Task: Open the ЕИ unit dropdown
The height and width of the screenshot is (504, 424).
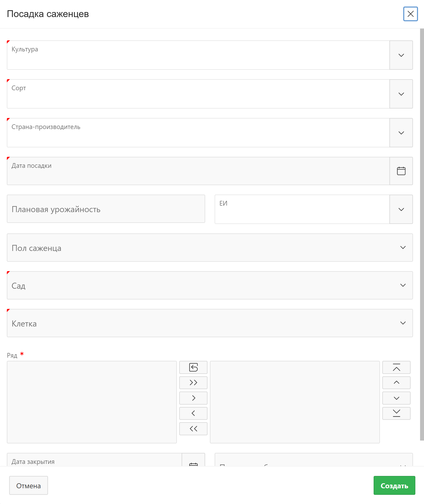Action: [401, 209]
